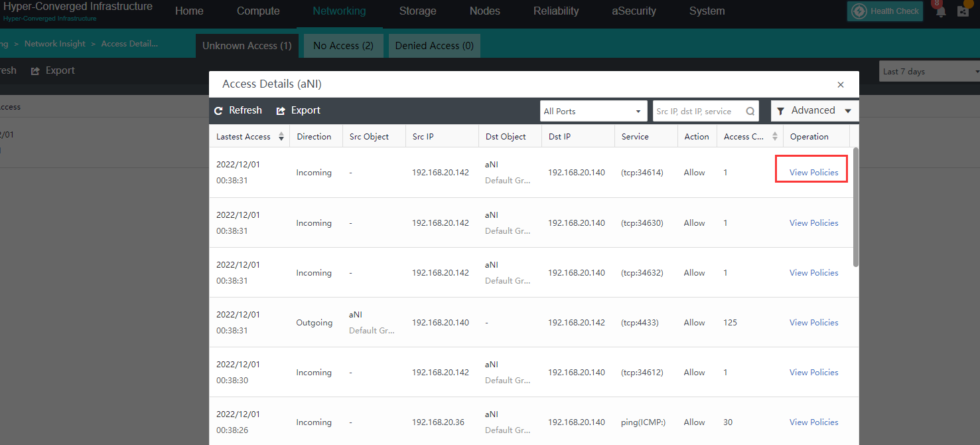Viewport: 980px width, 445px height.
Task: Close the Access Details (aNI) dialog
Action: pyautogui.click(x=841, y=84)
